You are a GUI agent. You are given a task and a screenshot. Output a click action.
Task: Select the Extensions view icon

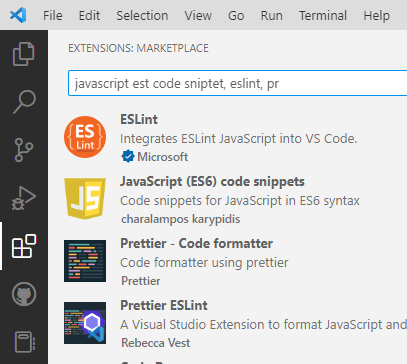coord(24,246)
